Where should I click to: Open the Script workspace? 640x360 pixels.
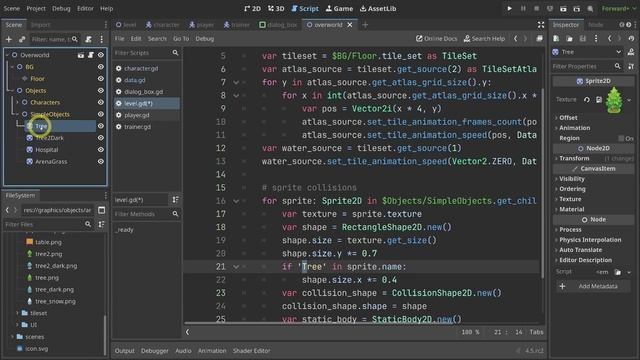coord(305,8)
